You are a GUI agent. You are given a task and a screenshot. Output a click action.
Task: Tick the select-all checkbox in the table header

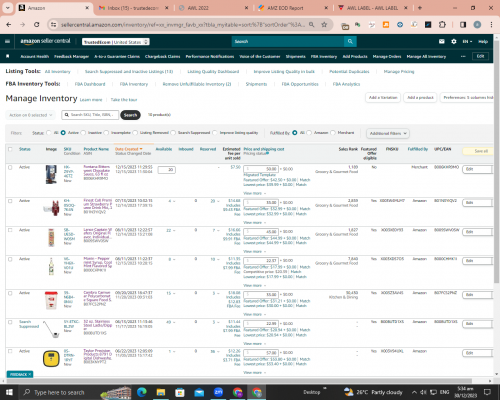tap(10, 149)
